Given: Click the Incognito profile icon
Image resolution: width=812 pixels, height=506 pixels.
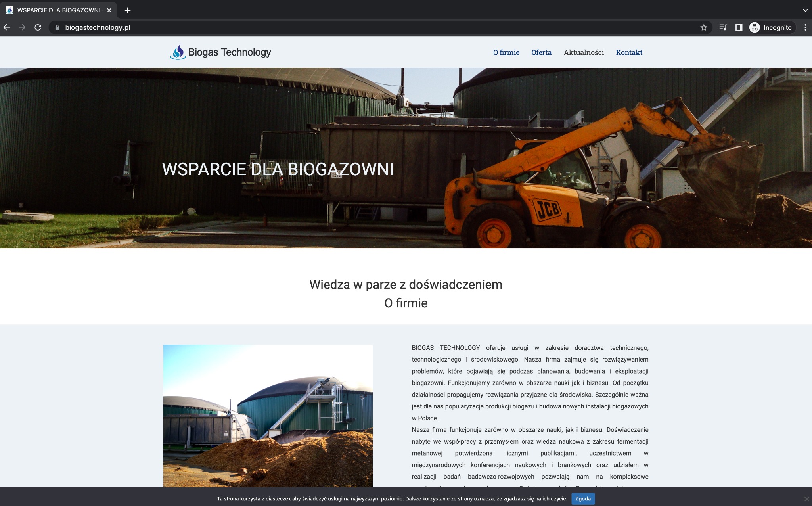Looking at the screenshot, I should point(755,27).
